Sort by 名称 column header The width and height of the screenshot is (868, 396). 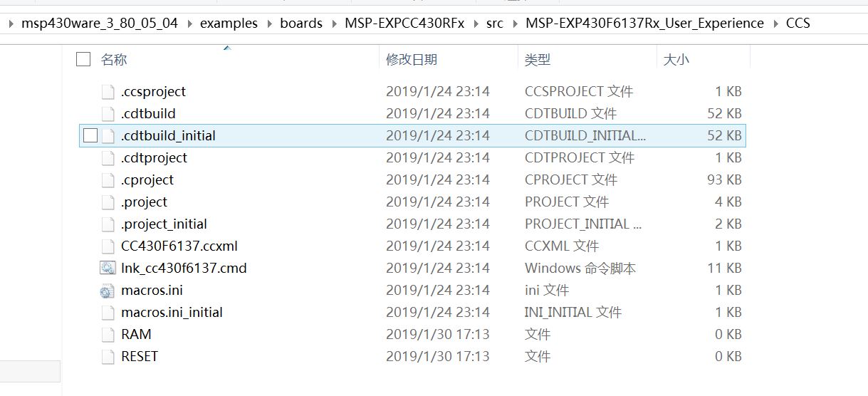coord(114,60)
